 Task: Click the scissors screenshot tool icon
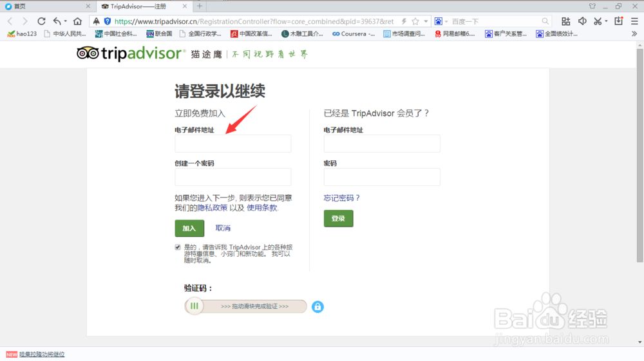pyautogui.click(x=598, y=21)
